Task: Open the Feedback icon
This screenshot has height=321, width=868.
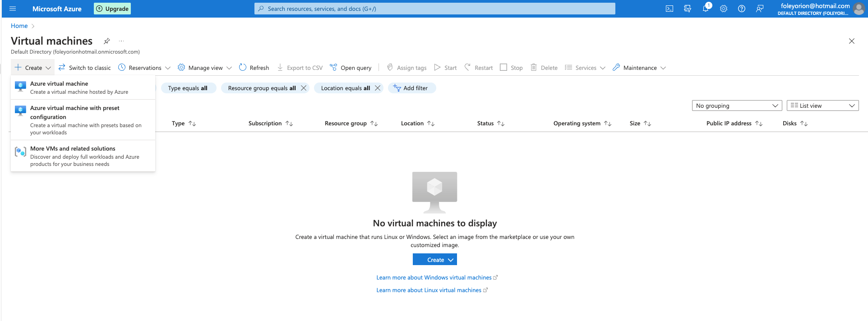Action: pyautogui.click(x=760, y=9)
